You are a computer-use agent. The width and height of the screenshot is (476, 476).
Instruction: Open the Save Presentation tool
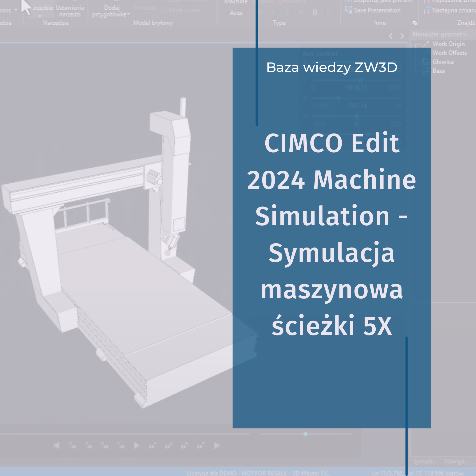point(349,10)
